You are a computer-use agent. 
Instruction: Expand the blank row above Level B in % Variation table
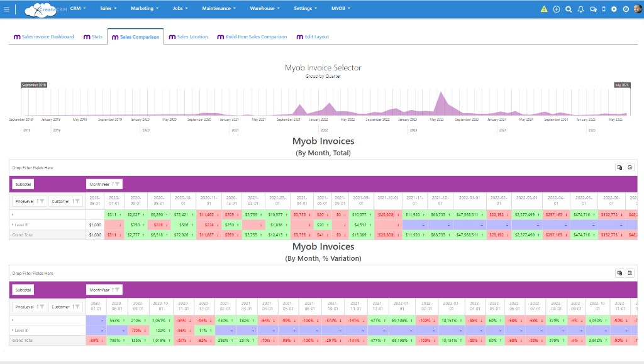pyautogui.click(x=13, y=320)
